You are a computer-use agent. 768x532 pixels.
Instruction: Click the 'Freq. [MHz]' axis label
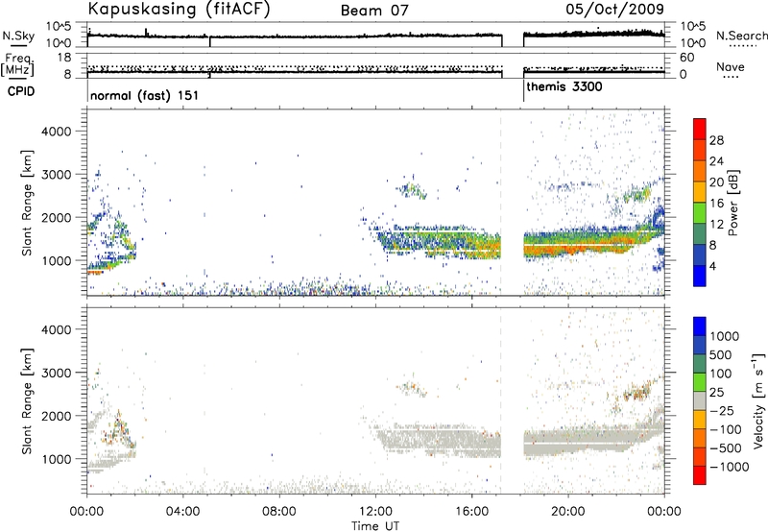pos(17,65)
